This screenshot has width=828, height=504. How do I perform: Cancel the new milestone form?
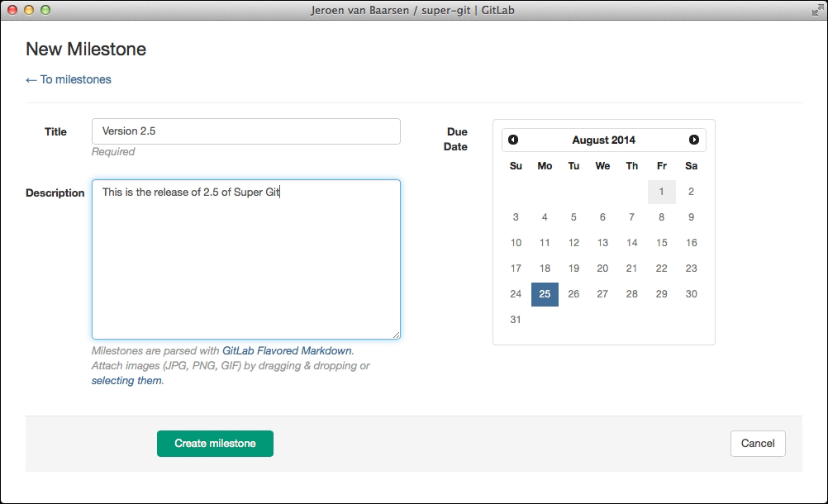click(x=758, y=444)
